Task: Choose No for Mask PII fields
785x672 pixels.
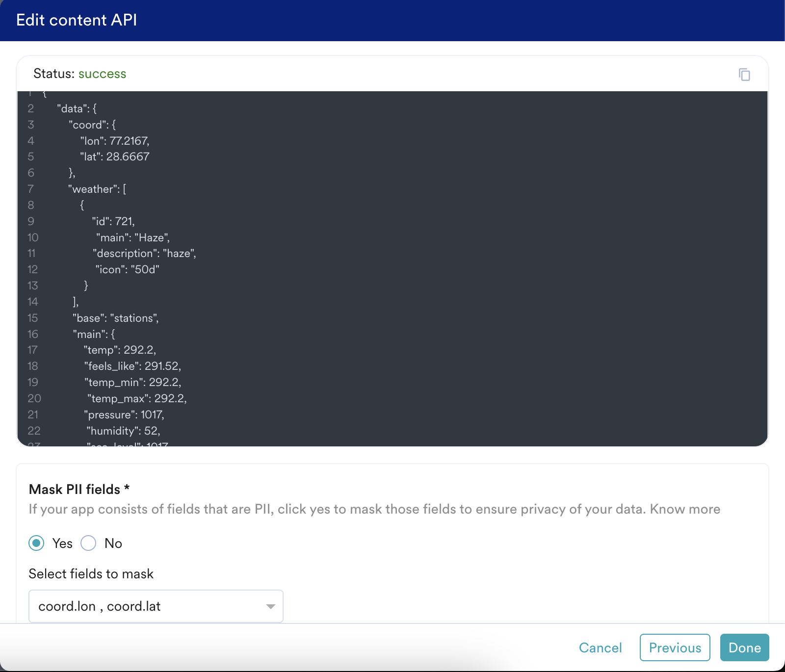Action: pyautogui.click(x=88, y=543)
